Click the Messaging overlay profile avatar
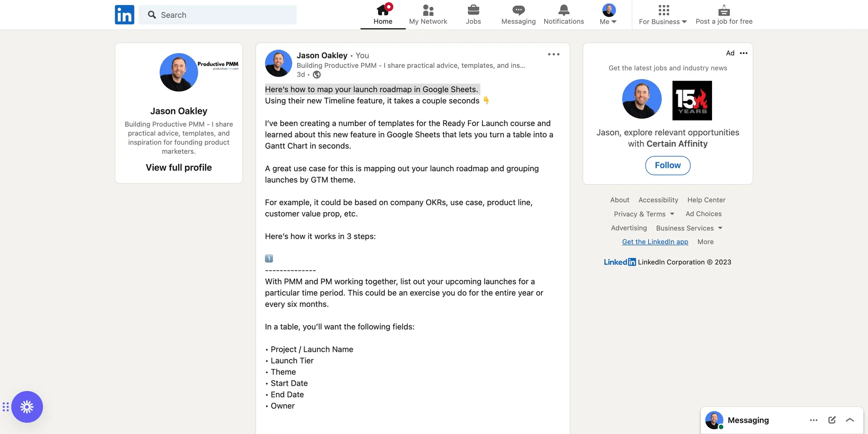Viewport: 868px width, 434px height. (x=714, y=420)
